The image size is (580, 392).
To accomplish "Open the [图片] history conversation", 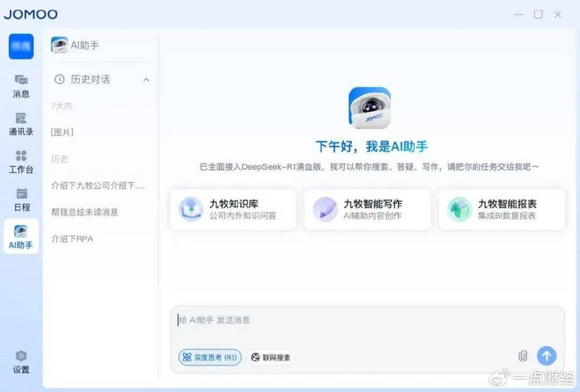I will click(62, 132).
